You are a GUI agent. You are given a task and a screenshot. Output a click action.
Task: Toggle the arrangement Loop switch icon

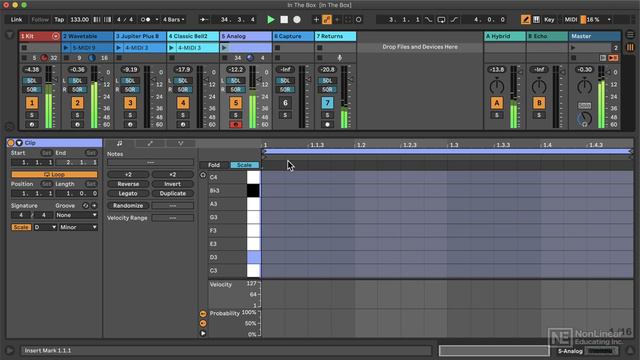click(441, 20)
